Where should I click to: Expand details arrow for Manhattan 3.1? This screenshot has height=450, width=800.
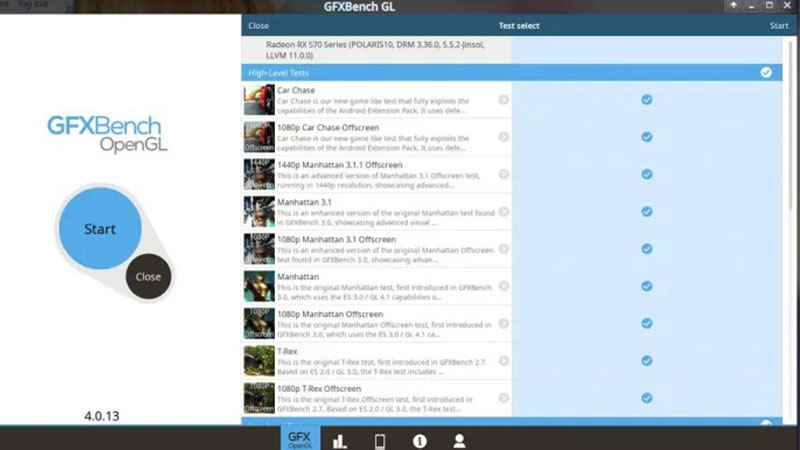[x=504, y=211]
